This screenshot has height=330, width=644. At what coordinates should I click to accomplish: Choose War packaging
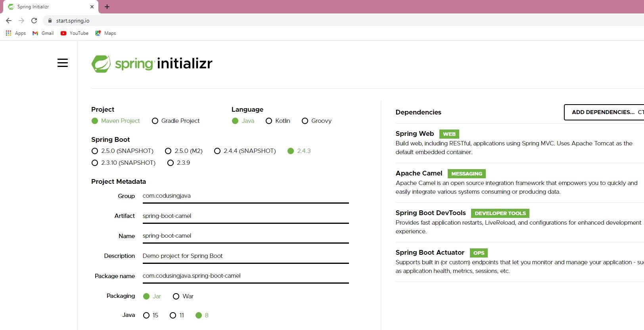click(x=183, y=296)
